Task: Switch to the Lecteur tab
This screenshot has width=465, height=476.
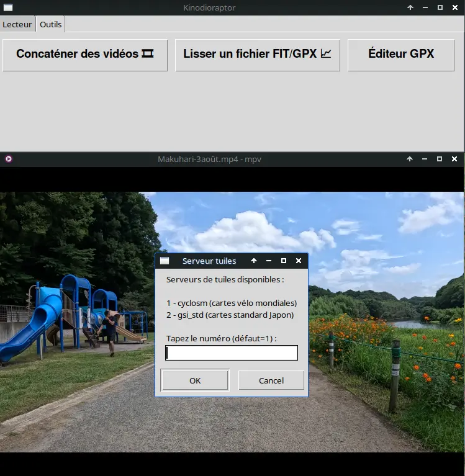Action: (x=17, y=25)
